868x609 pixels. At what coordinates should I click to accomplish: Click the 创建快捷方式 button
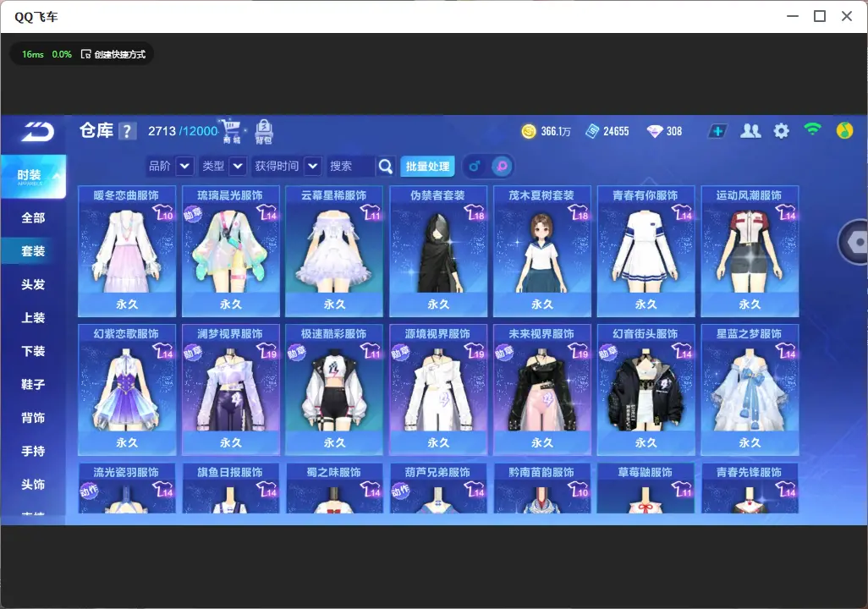(x=113, y=54)
